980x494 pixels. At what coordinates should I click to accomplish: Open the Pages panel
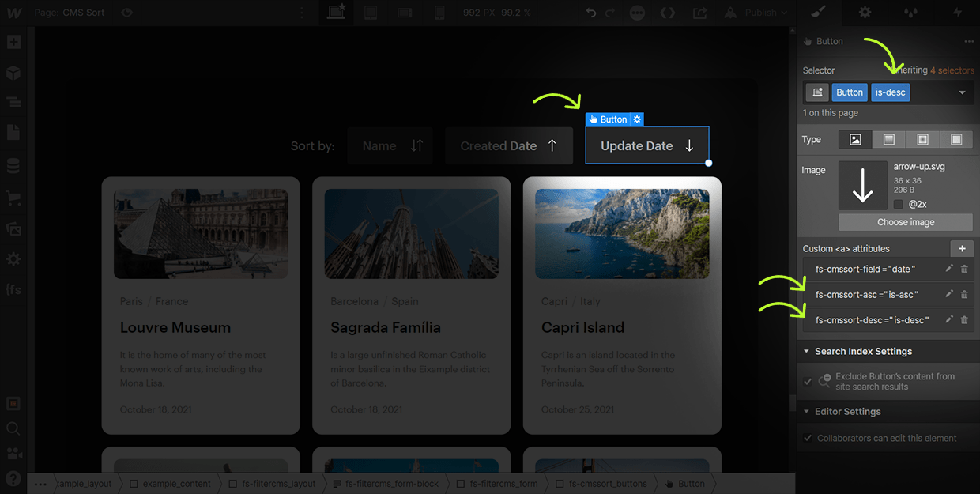[x=13, y=132]
